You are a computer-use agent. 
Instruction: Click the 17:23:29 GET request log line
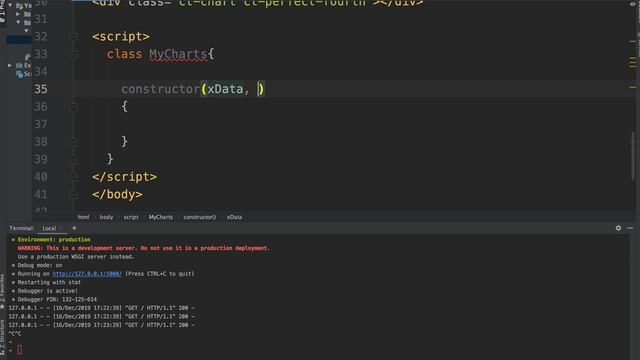(x=102, y=325)
